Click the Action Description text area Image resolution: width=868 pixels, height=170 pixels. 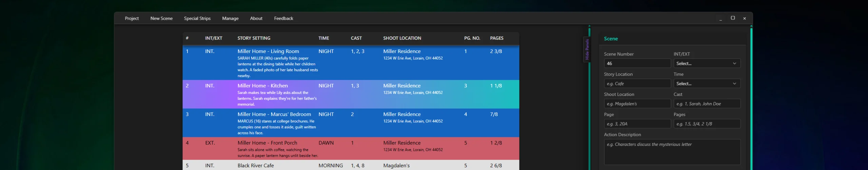672,152
